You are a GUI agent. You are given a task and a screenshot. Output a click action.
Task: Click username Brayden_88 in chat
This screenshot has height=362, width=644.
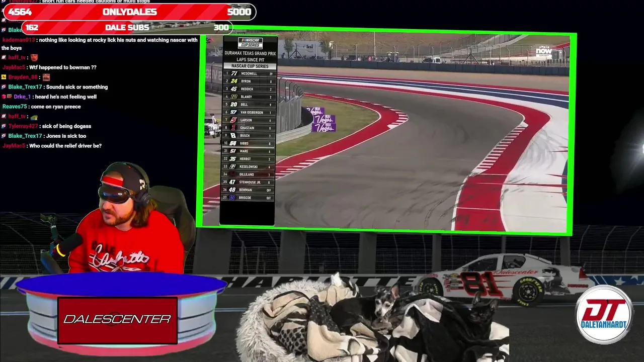click(23, 77)
